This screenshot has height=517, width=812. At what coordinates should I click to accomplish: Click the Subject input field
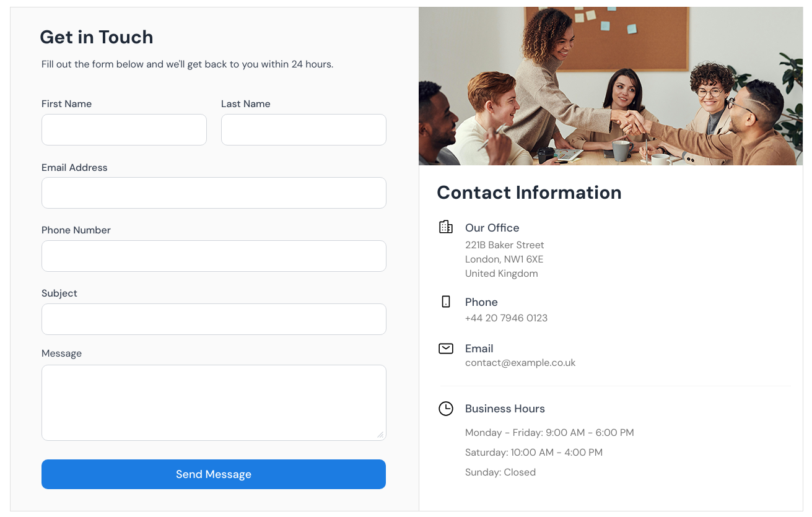click(214, 319)
